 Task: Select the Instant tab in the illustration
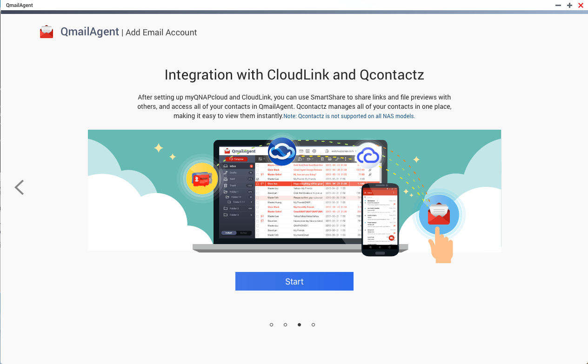pyautogui.click(x=229, y=233)
